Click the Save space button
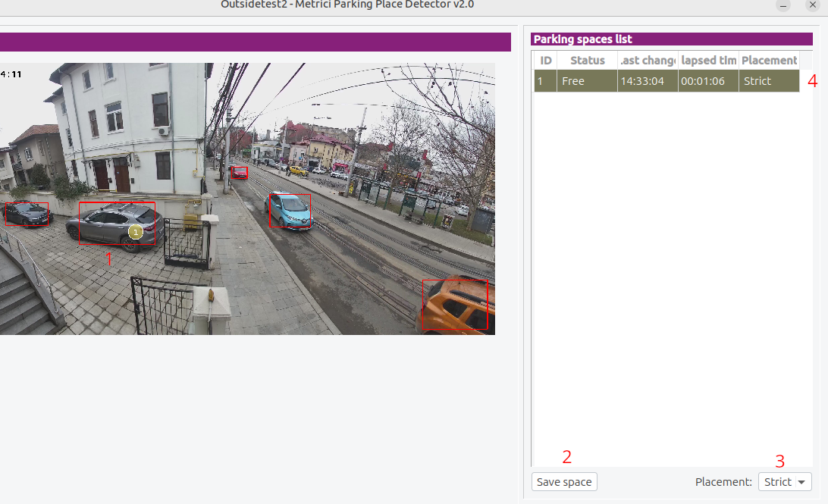 coord(564,482)
